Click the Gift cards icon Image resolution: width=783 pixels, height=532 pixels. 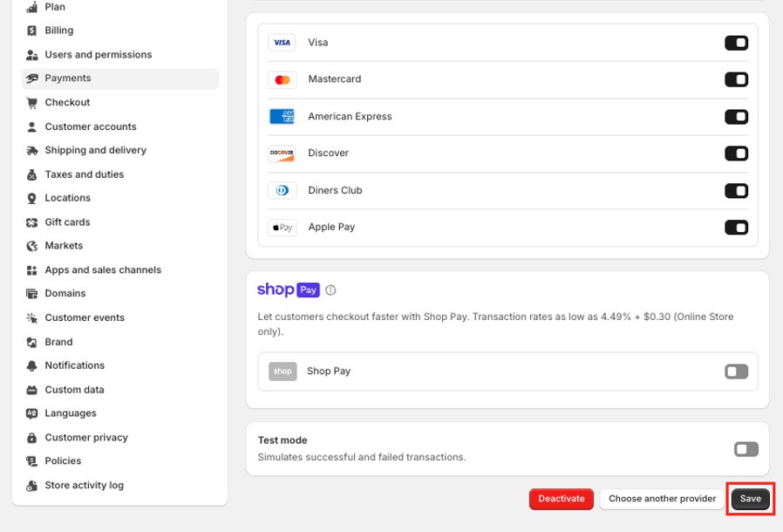[32, 222]
